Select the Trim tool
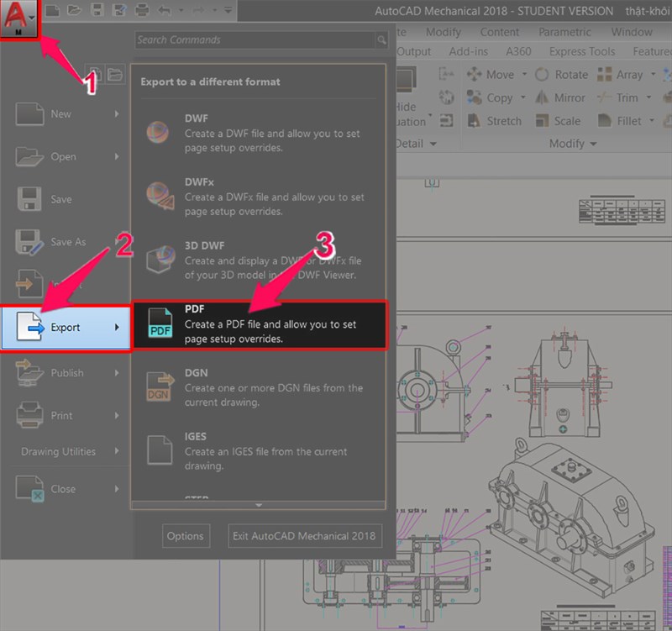Image resolution: width=672 pixels, height=631 pixels. [x=626, y=97]
